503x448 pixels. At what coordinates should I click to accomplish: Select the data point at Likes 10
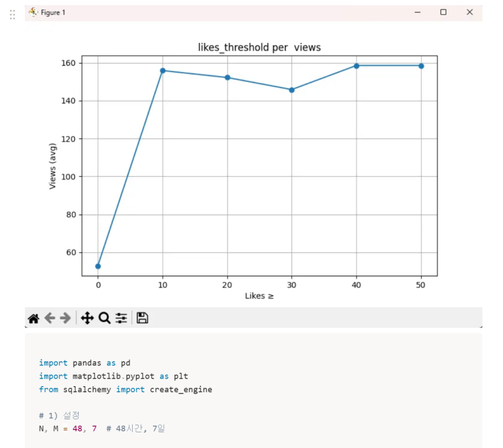[163, 70]
